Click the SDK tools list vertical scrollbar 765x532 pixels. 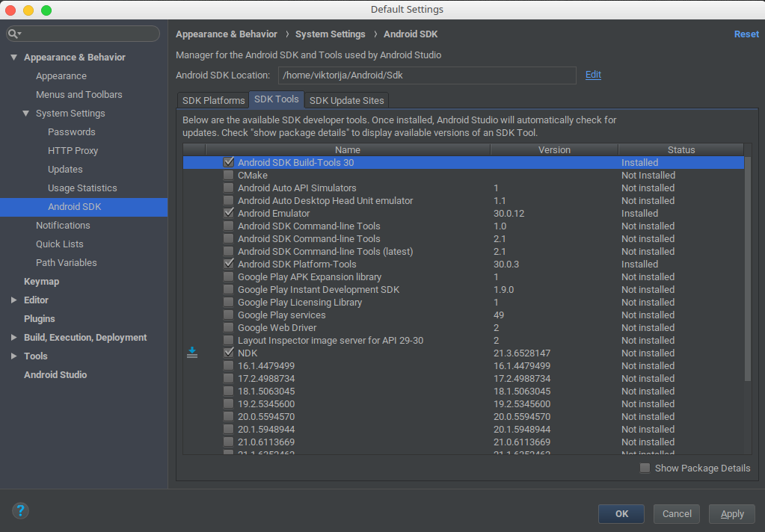click(747, 269)
